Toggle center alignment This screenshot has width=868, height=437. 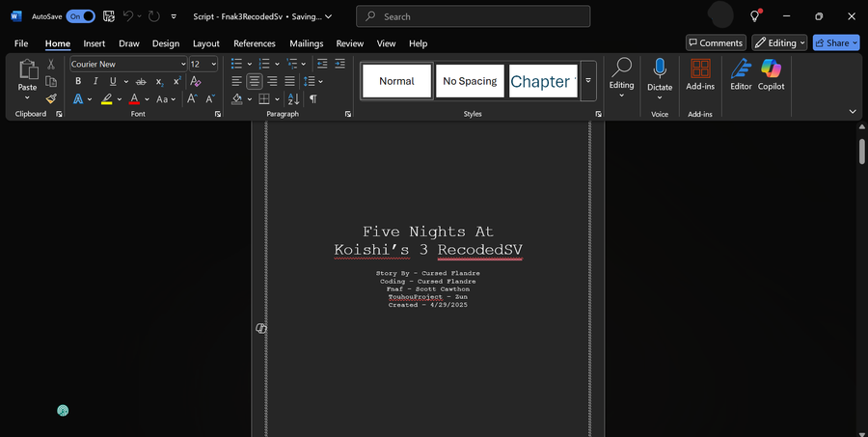[254, 81]
